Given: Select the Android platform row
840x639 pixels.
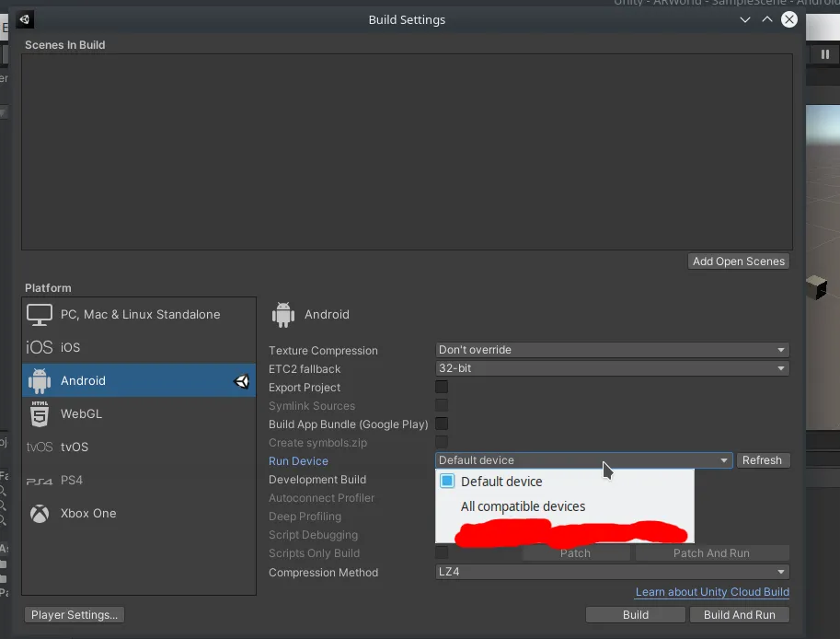Looking at the screenshot, I should (x=139, y=380).
